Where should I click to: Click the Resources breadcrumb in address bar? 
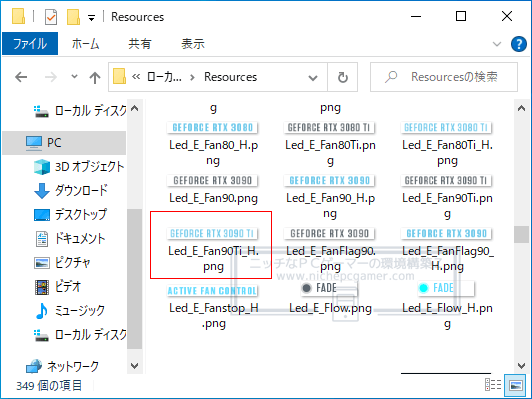click(x=230, y=77)
